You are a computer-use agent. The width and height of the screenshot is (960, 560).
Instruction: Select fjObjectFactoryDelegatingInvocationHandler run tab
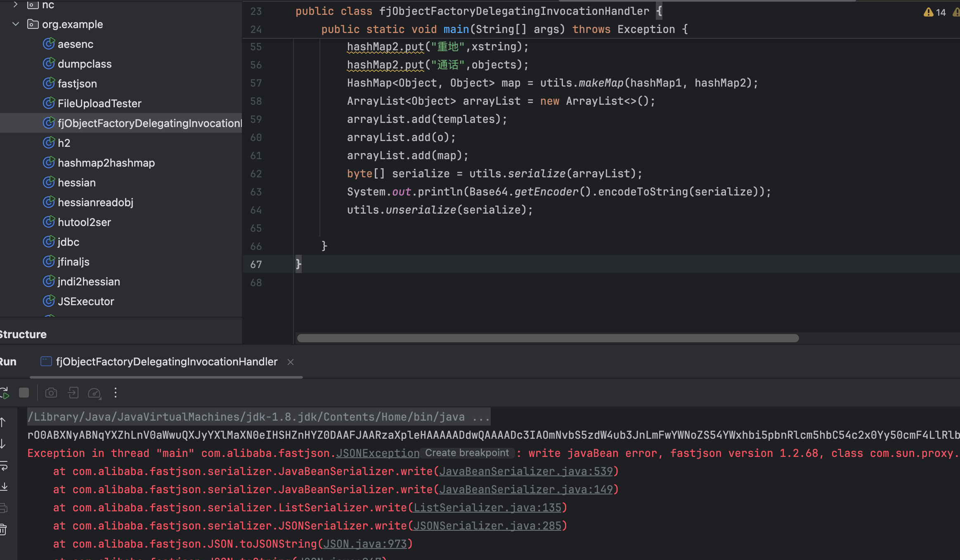[166, 362]
